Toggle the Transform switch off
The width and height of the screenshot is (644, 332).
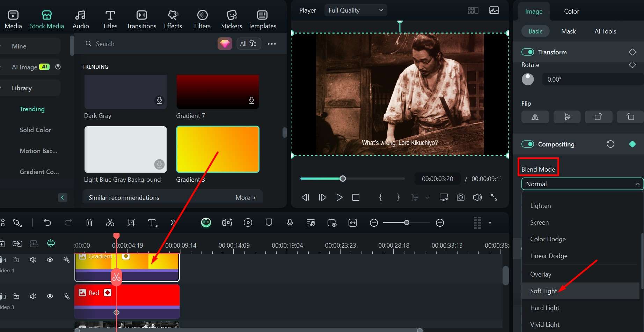click(x=527, y=52)
